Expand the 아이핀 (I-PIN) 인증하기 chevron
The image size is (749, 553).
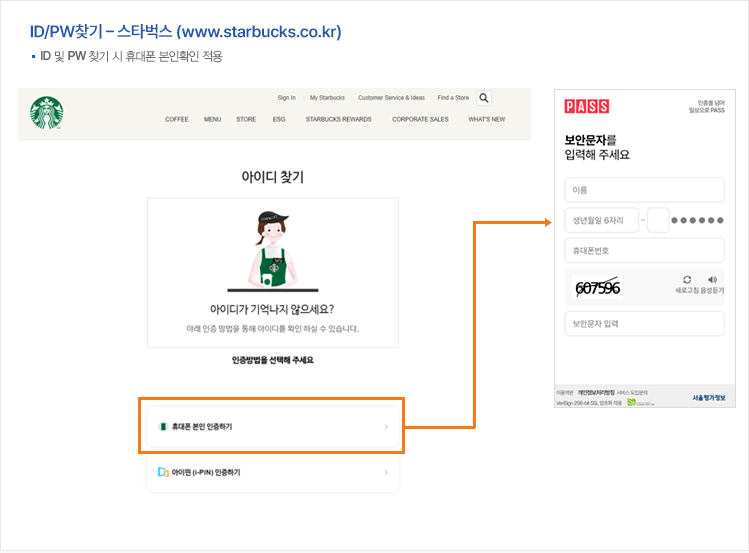pos(386,472)
